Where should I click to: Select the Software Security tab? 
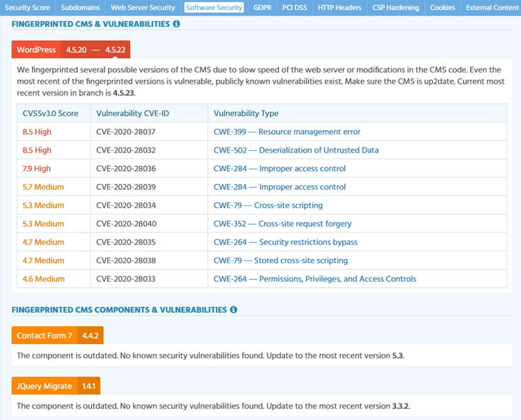point(214,8)
